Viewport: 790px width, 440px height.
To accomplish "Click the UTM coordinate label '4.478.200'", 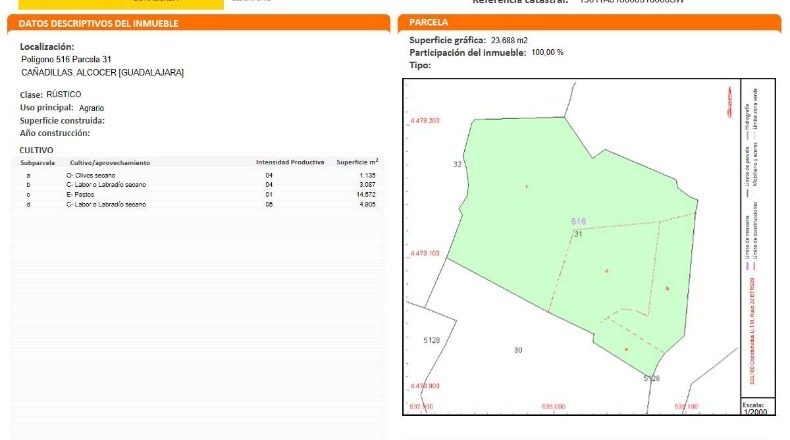I will 425,120.
